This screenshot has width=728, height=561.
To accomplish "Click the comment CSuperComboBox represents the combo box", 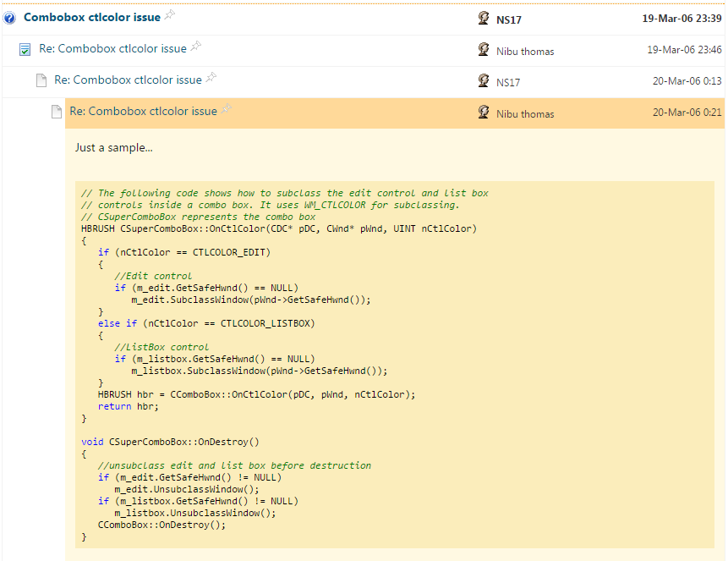I will coord(198,217).
